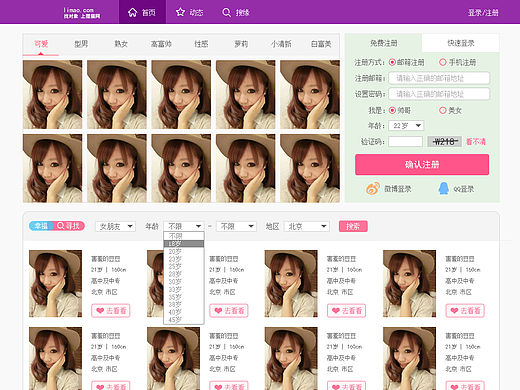Screen dimensions: 520x390
Task: Switch to the 小清新 category tab
Action: pos(281,44)
